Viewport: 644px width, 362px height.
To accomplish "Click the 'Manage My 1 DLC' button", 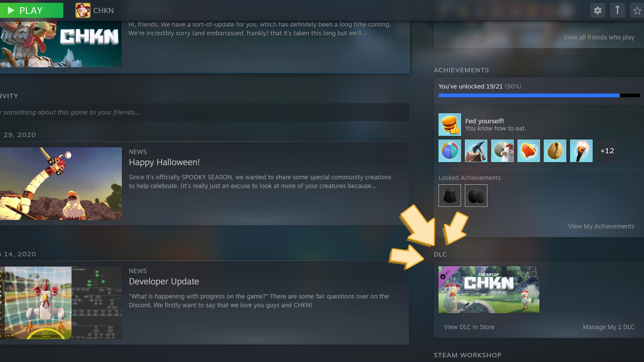I will coord(609,327).
